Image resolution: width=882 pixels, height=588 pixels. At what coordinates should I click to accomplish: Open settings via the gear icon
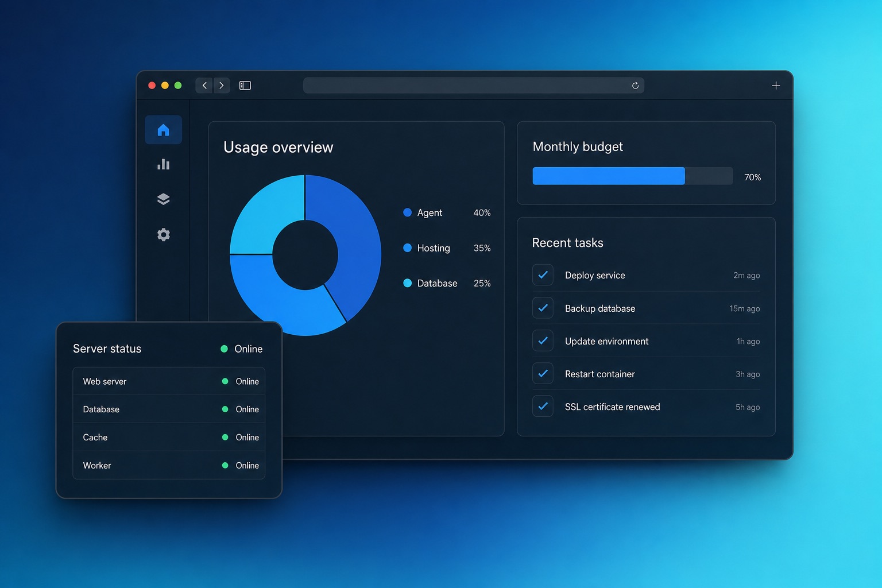coord(164,234)
